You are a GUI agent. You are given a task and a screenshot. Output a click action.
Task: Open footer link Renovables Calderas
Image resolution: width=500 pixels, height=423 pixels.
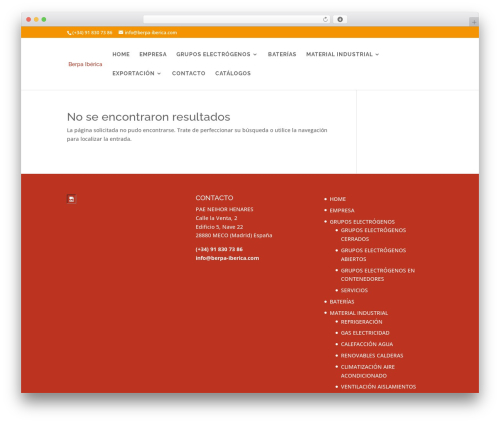coord(372,356)
